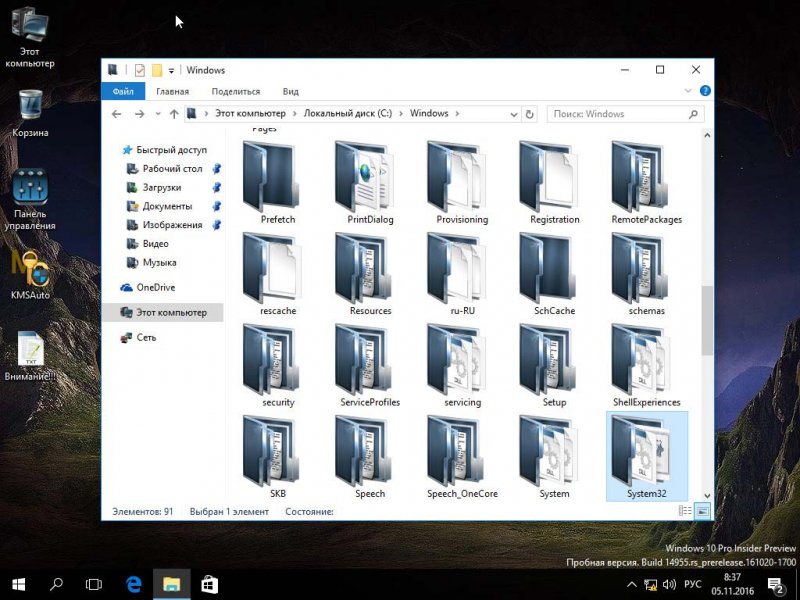Viewport: 800px width, 600px height.
Task: Click the Properties quick access toolbar icon
Action: [140, 70]
